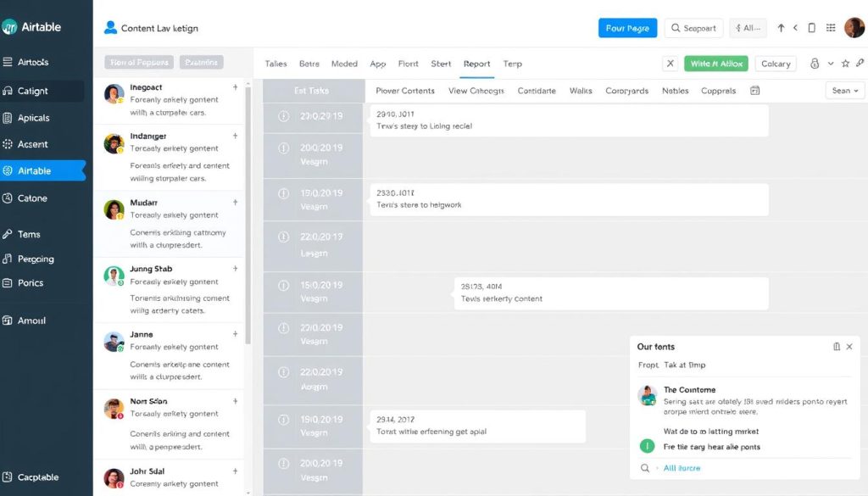The height and width of the screenshot is (496, 868).
Task: Switch to the App tab
Action: click(x=377, y=64)
